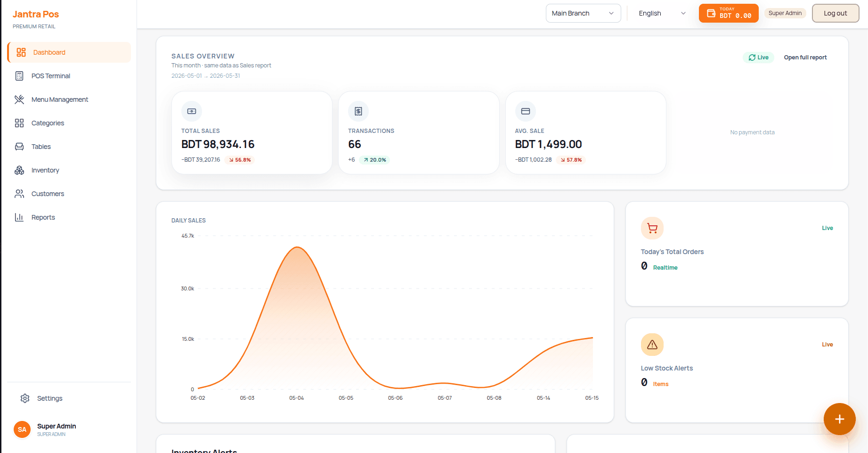Click the low stock warning triangle icon

pos(652,345)
